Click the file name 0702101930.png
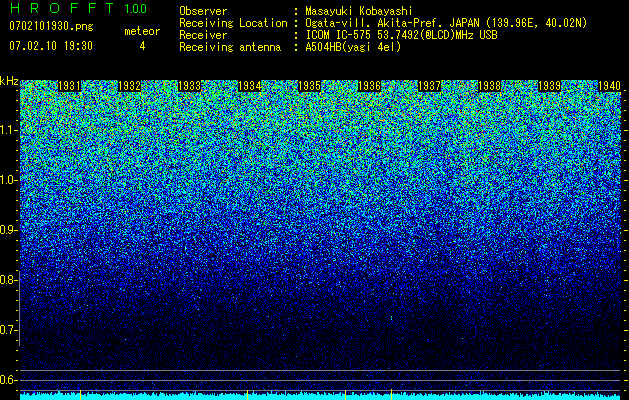The height and width of the screenshot is (400, 629). pyautogui.click(x=51, y=27)
